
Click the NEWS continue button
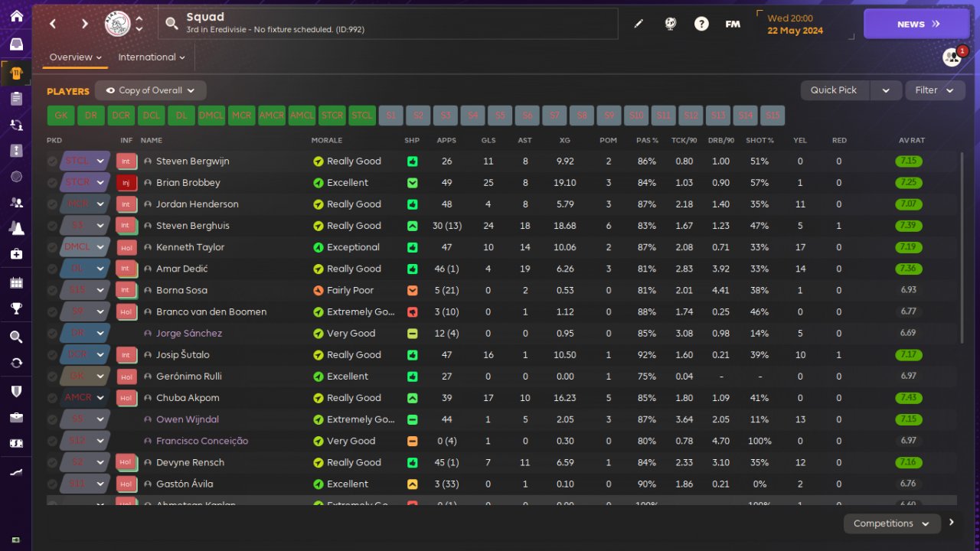917,24
